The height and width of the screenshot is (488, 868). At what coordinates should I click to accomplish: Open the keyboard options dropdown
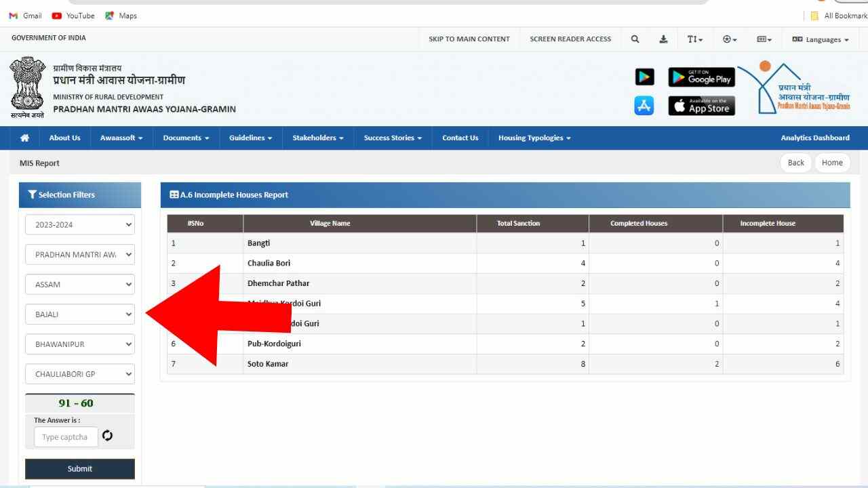pos(764,39)
